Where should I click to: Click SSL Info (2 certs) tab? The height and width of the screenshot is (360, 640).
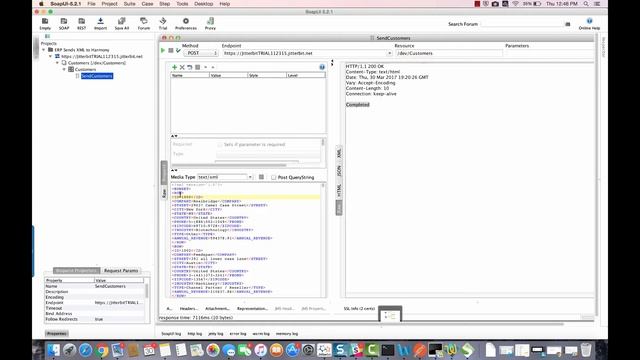[359, 309]
